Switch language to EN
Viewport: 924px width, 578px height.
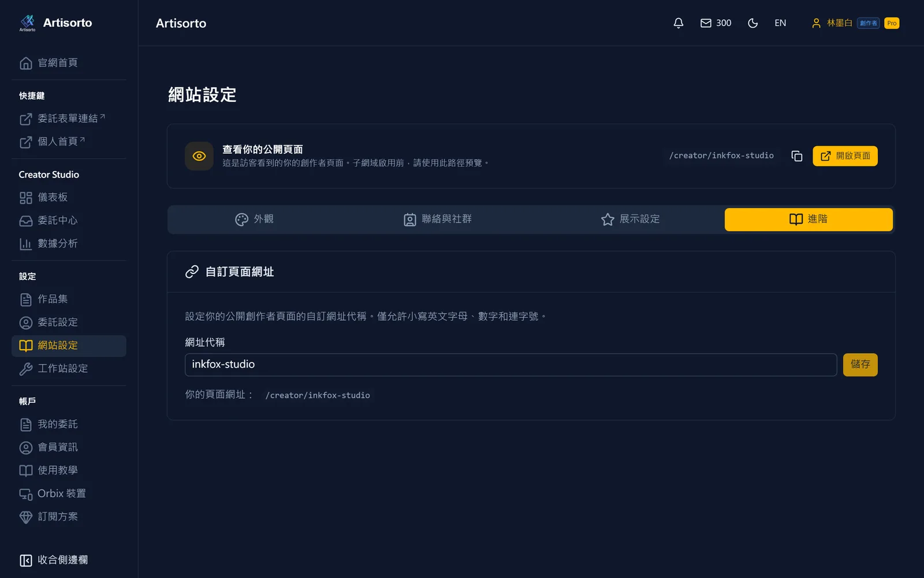[x=780, y=23]
